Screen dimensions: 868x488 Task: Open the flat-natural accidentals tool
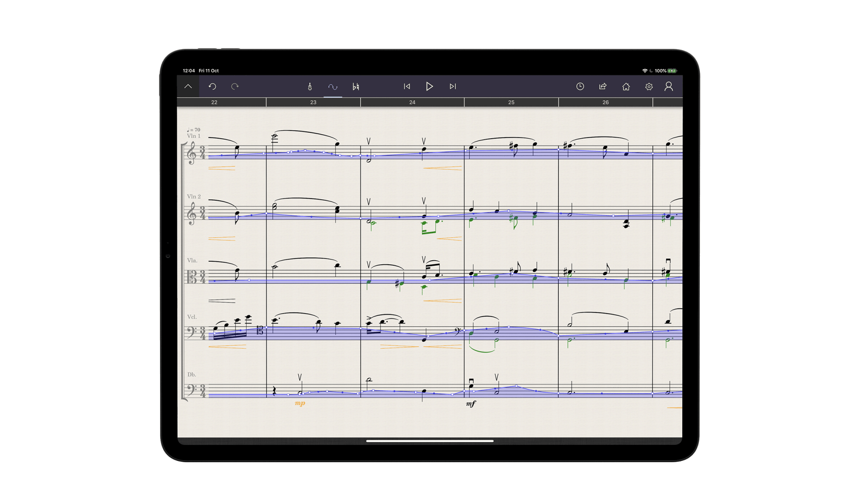[x=356, y=86]
